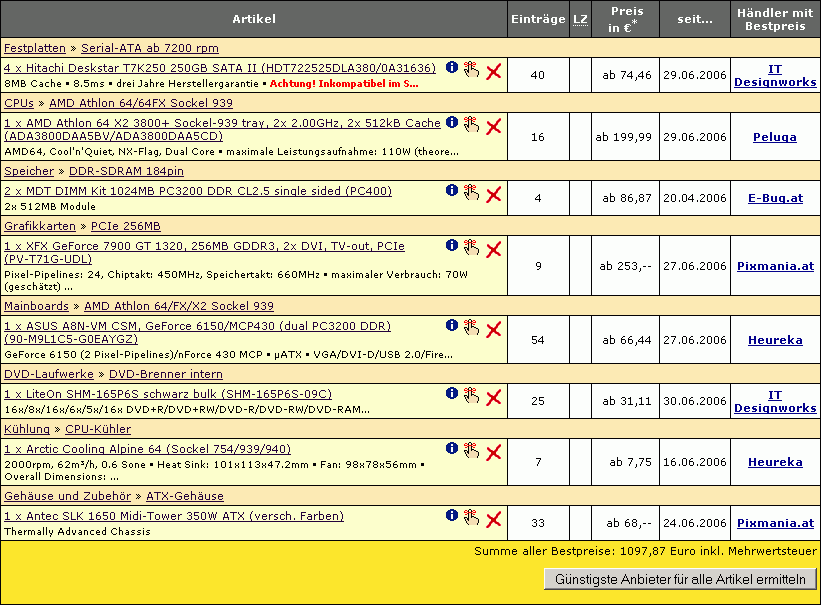821x605 pixels.
Task: Open AMD Athlon 64/FX/X2 Sockel 939 mainboards
Action: pos(179,306)
